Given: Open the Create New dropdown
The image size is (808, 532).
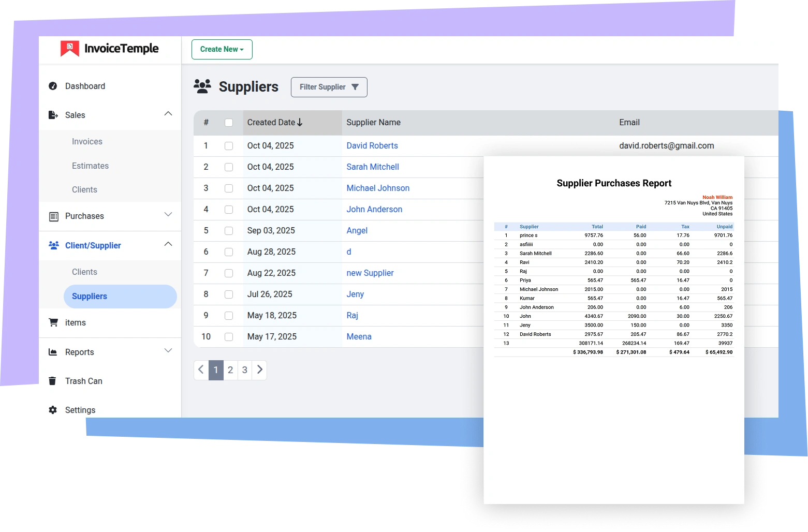Looking at the screenshot, I should [222, 49].
